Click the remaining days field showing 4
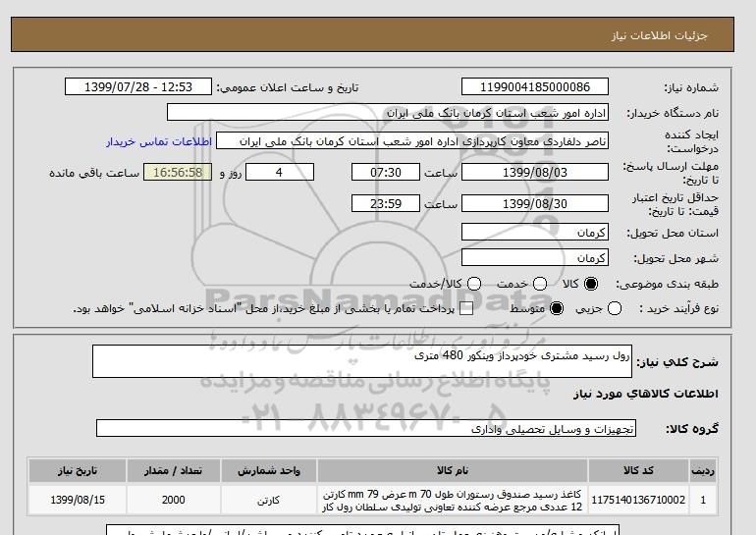The width and height of the screenshot is (756, 535). point(280,172)
